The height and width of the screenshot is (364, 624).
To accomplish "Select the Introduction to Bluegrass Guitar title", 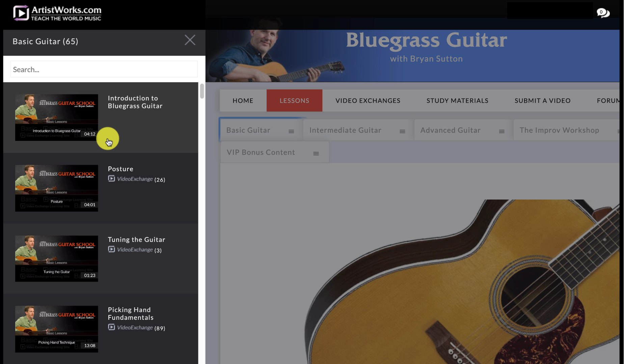I will point(135,102).
